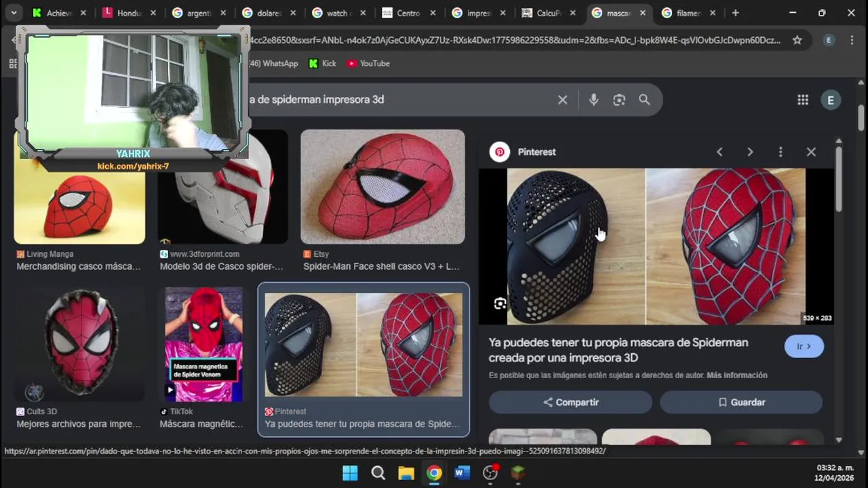Start voice search with the microphone icon
This screenshot has width=868, height=488.
point(593,100)
